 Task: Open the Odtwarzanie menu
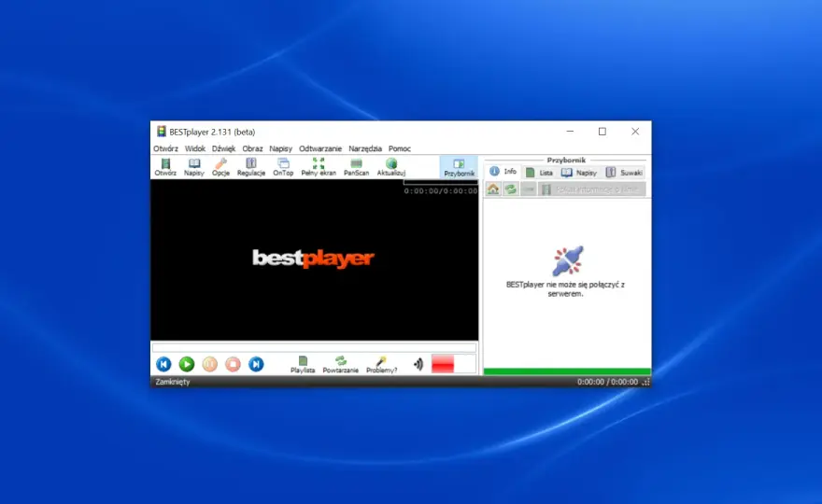pos(320,148)
